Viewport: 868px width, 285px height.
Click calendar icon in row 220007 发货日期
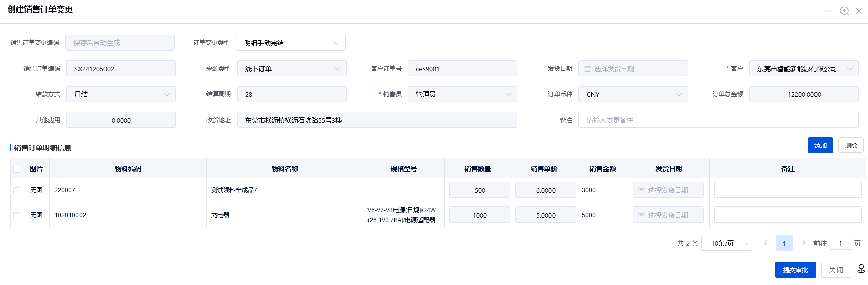(x=641, y=190)
